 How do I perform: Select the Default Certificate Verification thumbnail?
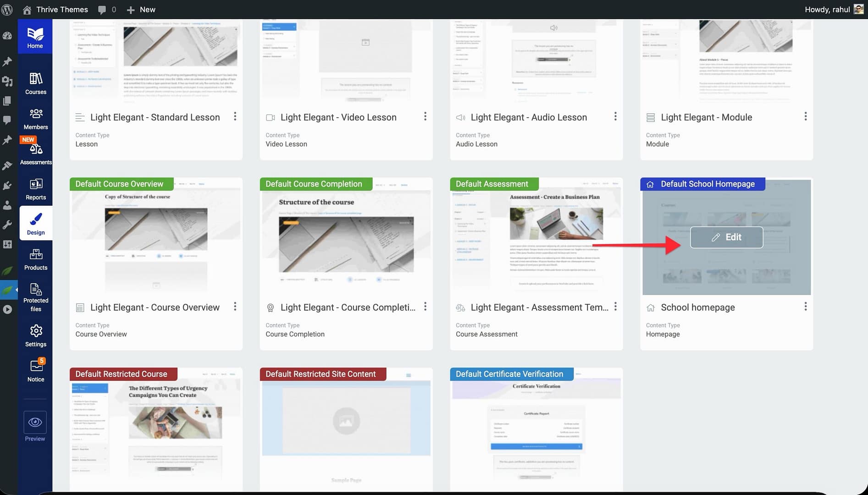click(536, 431)
